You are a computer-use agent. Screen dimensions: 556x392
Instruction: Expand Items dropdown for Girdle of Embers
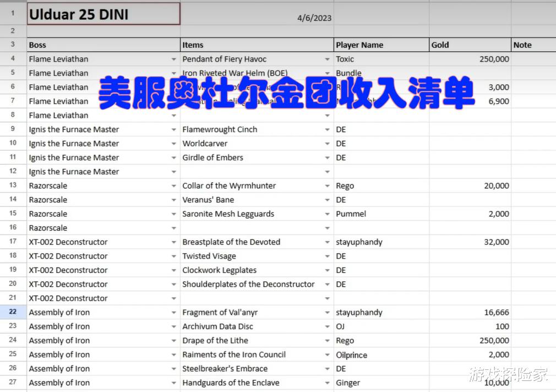tap(328, 158)
